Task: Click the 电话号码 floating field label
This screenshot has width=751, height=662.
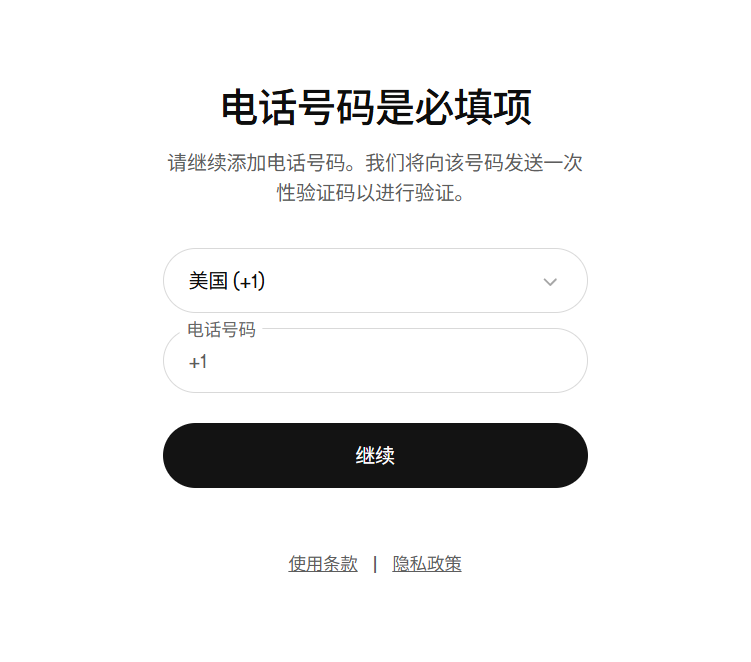Action: (x=221, y=330)
